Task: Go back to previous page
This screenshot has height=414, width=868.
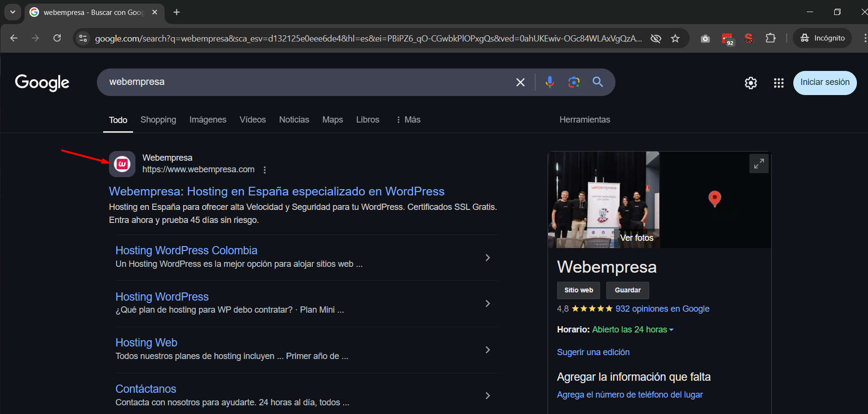Action: click(x=14, y=38)
